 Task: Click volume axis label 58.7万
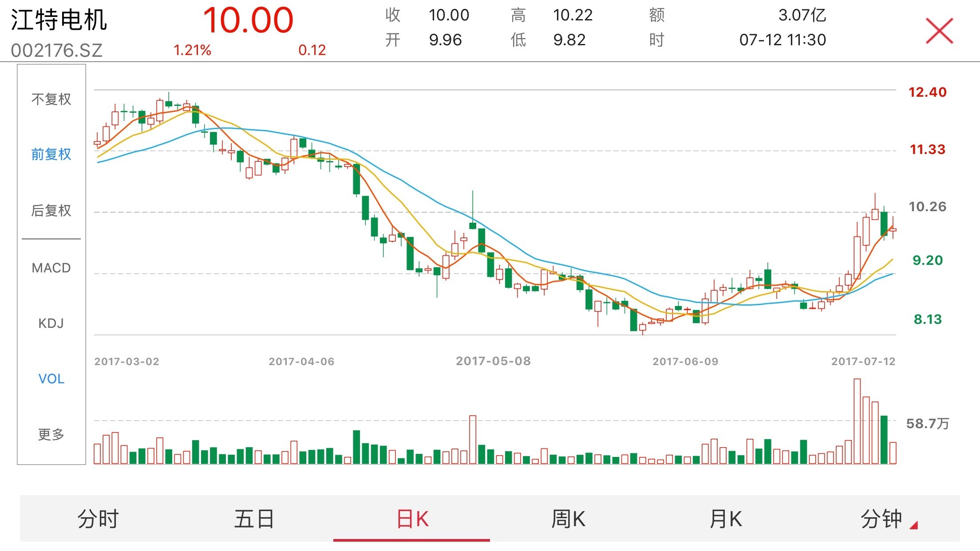point(928,424)
